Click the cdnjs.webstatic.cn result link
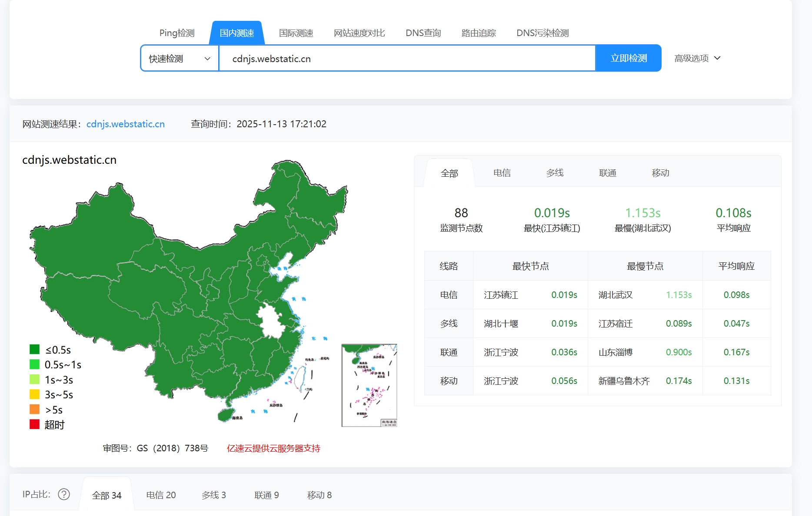Viewport: 812px width, 516px height. 126,124
